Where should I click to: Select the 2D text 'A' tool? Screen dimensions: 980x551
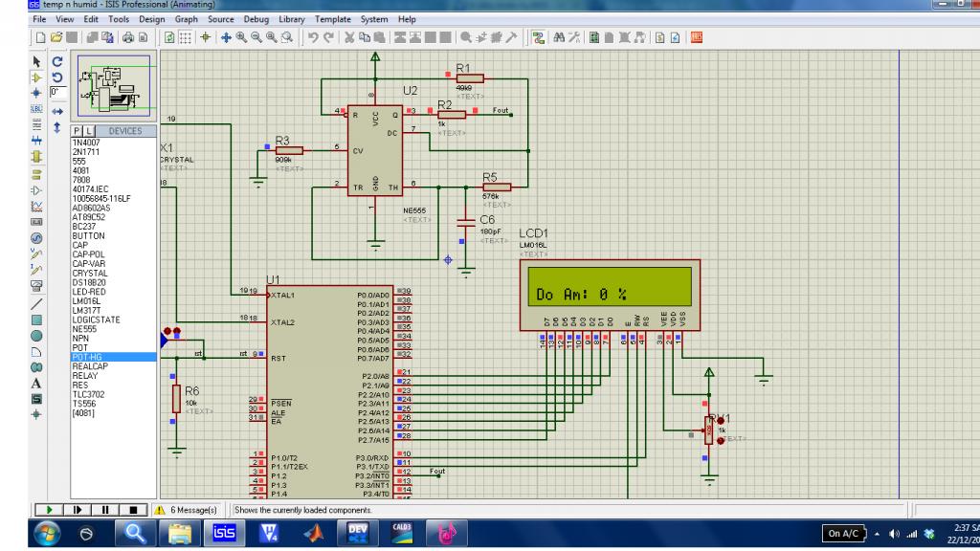click(37, 383)
